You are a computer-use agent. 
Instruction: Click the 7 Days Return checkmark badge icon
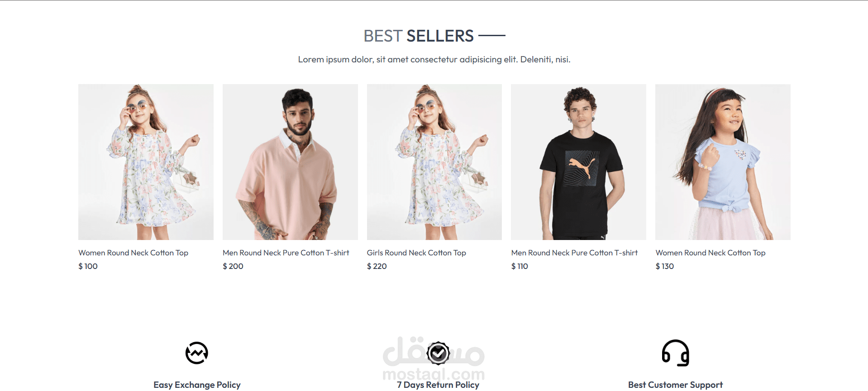click(x=438, y=353)
